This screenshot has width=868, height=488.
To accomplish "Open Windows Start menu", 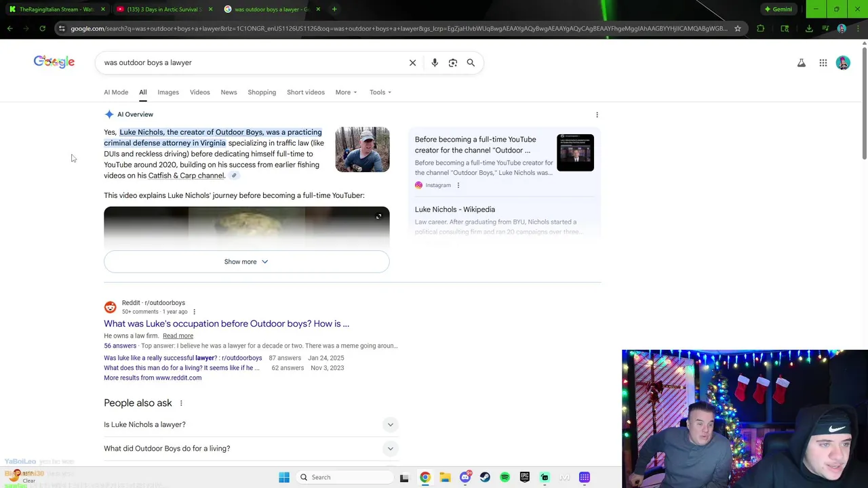I will pos(284,477).
